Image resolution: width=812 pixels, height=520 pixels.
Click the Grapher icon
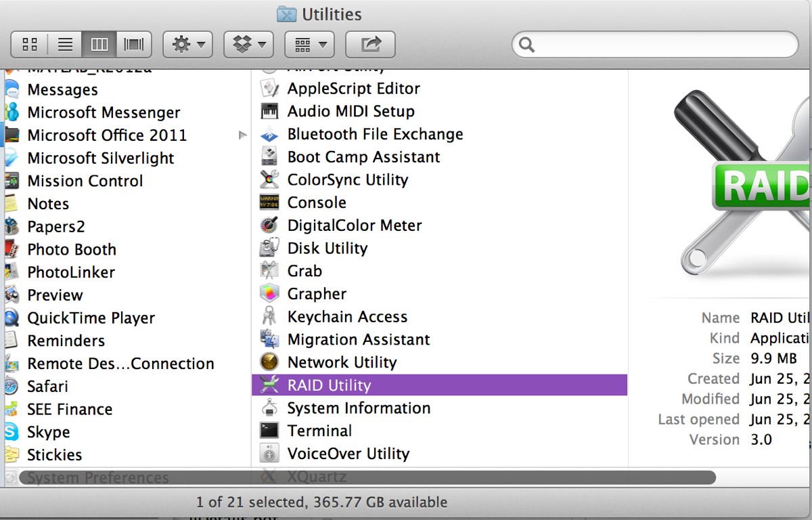coord(269,294)
